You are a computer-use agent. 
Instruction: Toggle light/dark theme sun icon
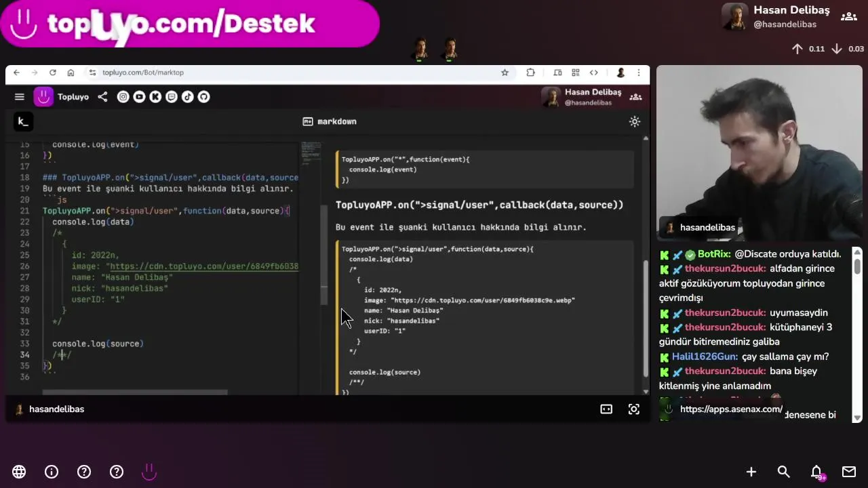pyautogui.click(x=635, y=121)
